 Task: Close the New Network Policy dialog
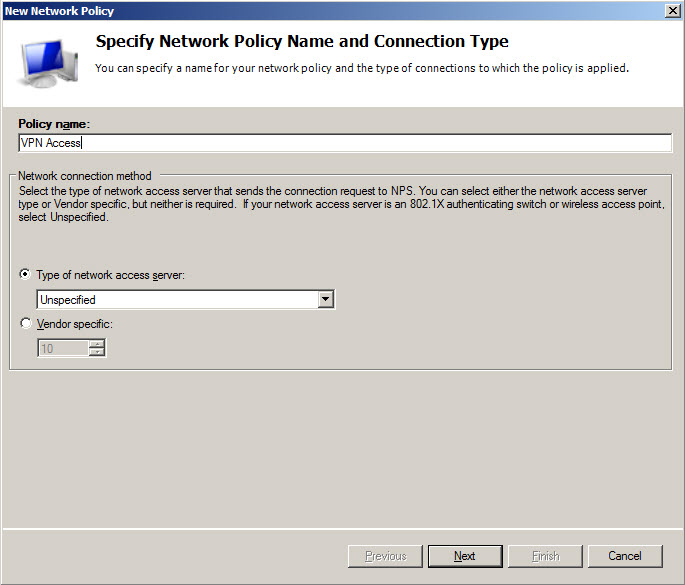[672, 10]
